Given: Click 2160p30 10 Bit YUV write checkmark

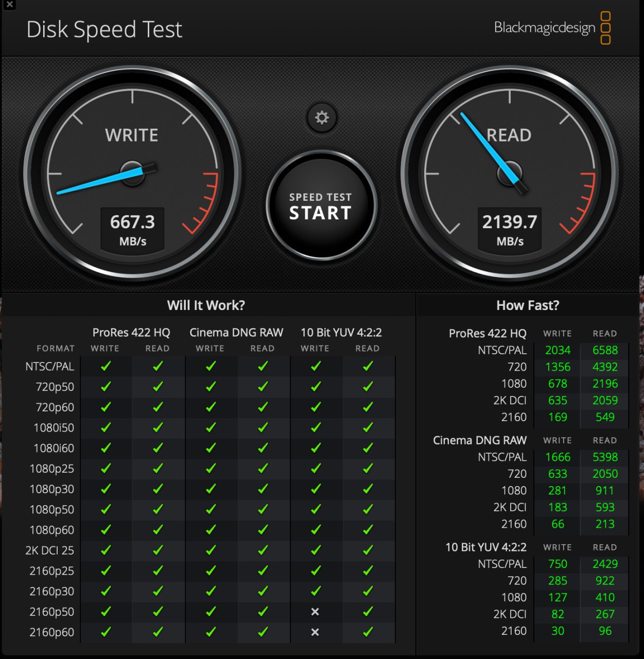Looking at the screenshot, I should tap(316, 591).
